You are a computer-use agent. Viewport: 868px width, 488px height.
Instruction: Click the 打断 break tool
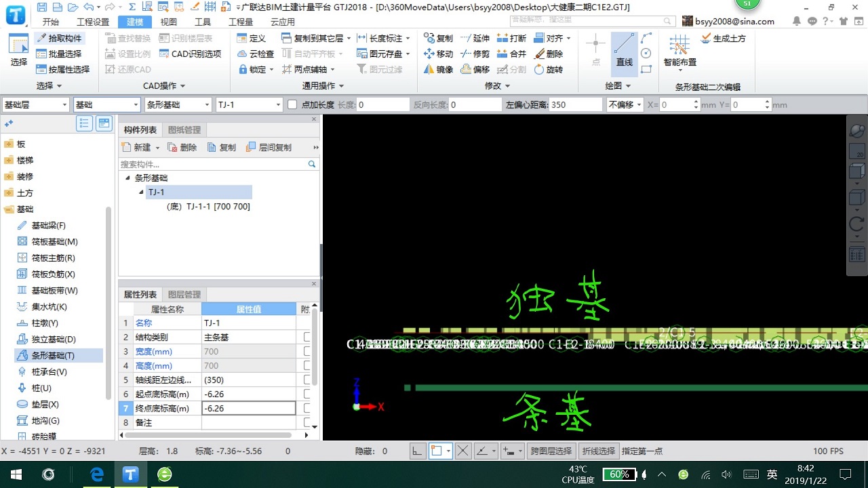coord(511,38)
